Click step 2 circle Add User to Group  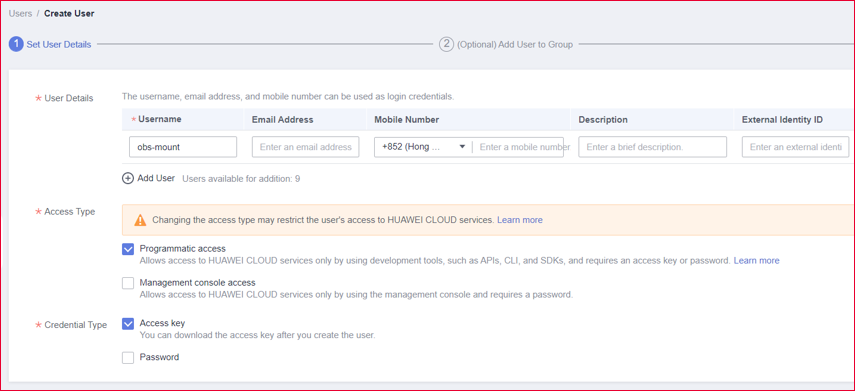[447, 44]
